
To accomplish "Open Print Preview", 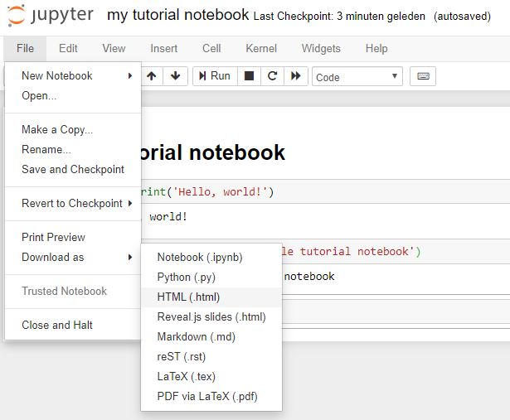I will (x=73, y=237).
